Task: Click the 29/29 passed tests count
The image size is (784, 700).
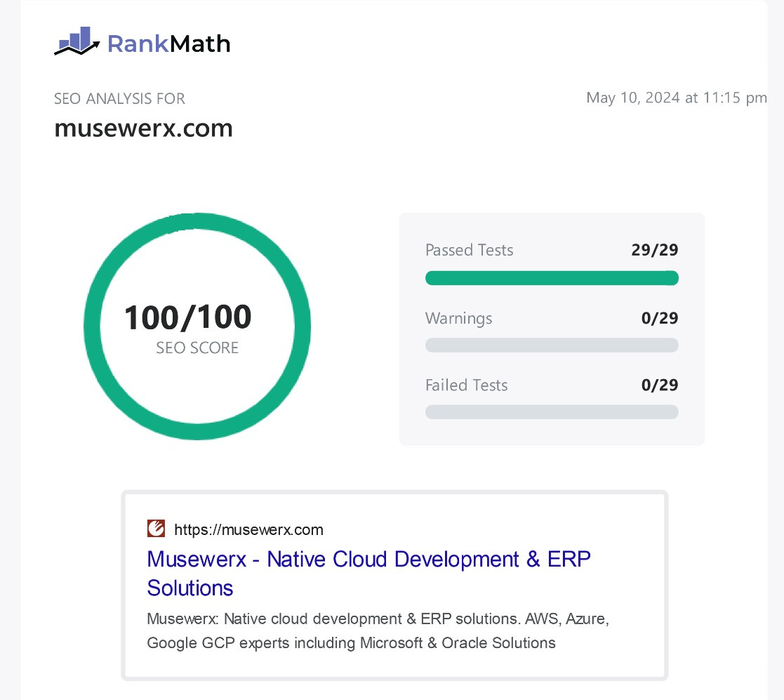Action: (654, 251)
